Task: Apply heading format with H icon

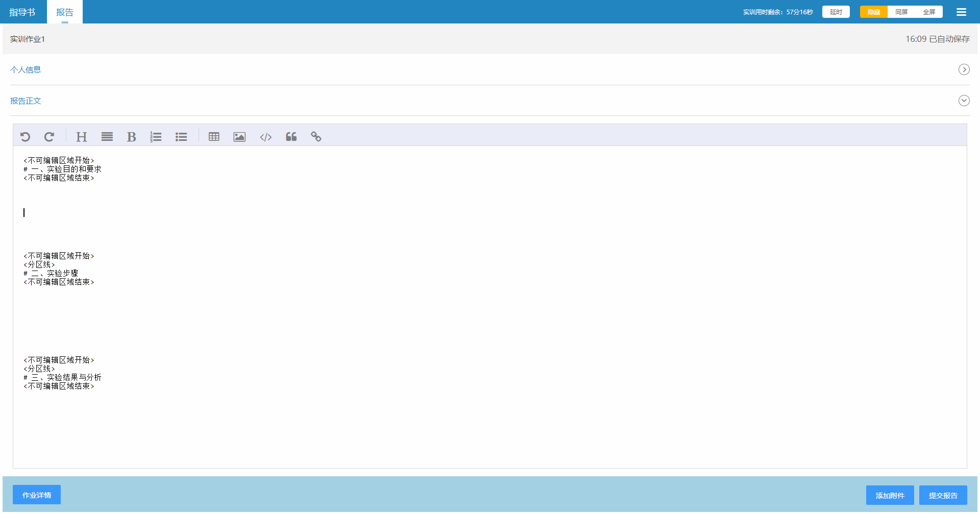Action: click(81, 137)
